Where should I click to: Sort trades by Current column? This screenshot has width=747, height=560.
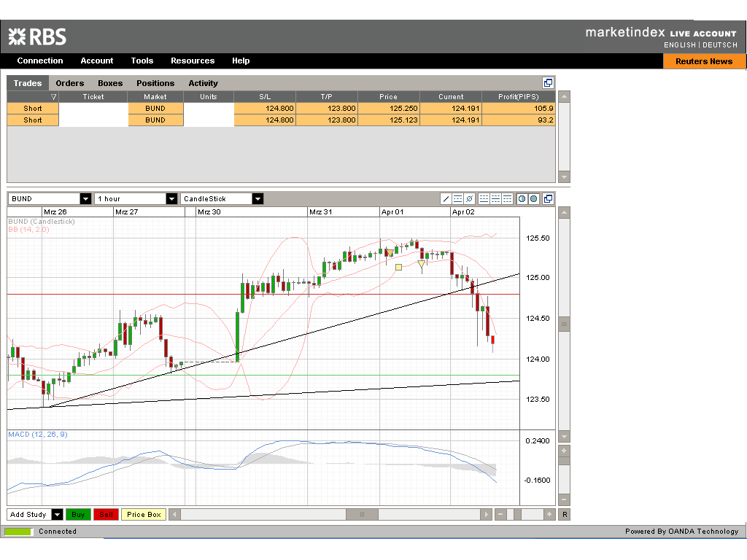(x=451, y=97)
